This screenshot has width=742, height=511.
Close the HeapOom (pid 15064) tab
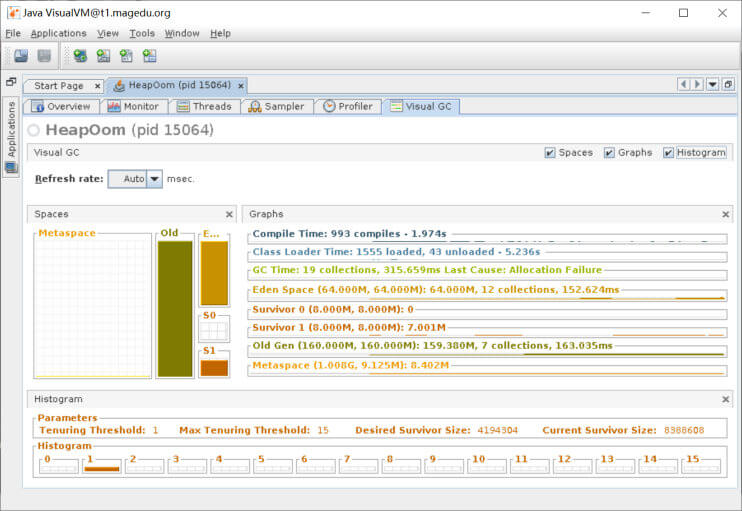[240, 86]
